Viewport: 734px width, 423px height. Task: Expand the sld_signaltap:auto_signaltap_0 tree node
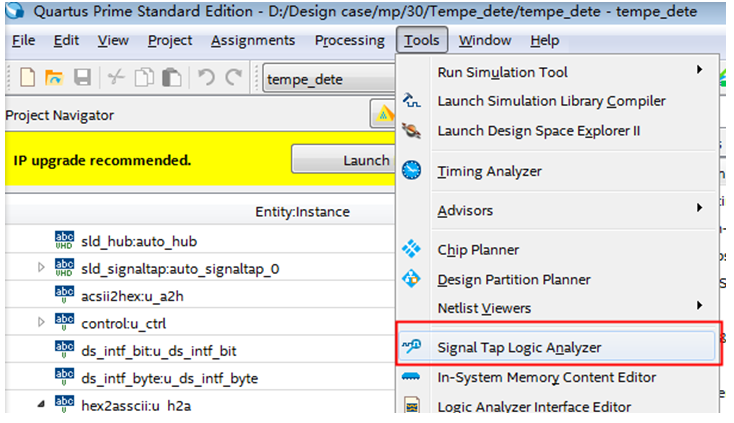click(41, 268)
